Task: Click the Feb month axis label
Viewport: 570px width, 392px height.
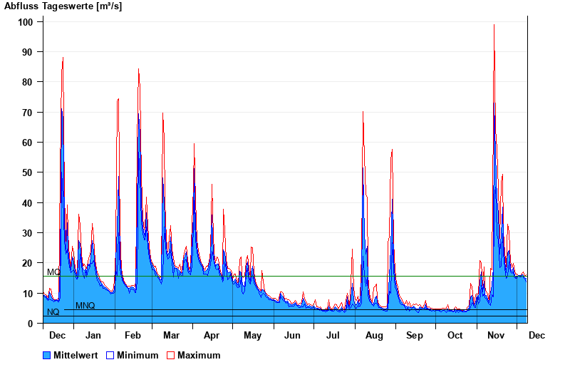Action: [x=133, y=335]
